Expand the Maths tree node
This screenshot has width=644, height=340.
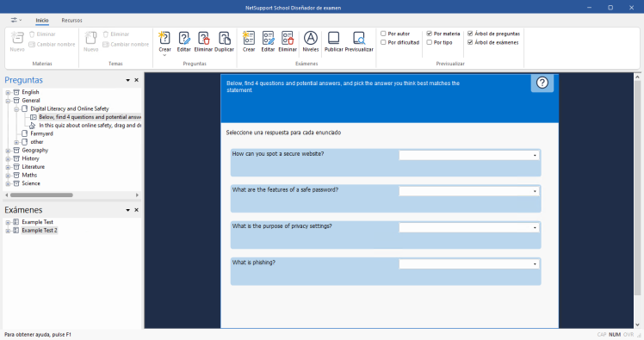pyautogui.click(x=8, y=176)
